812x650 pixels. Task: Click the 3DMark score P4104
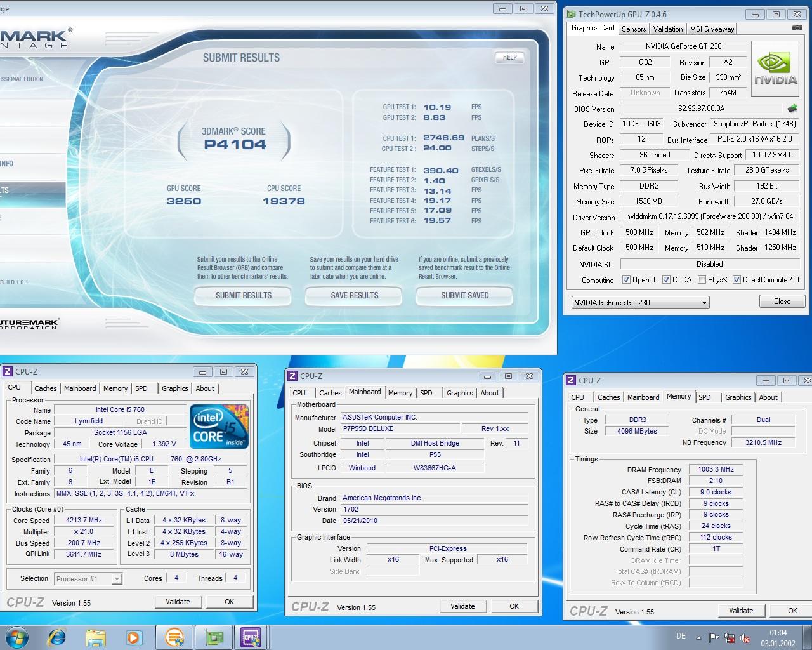235,145
